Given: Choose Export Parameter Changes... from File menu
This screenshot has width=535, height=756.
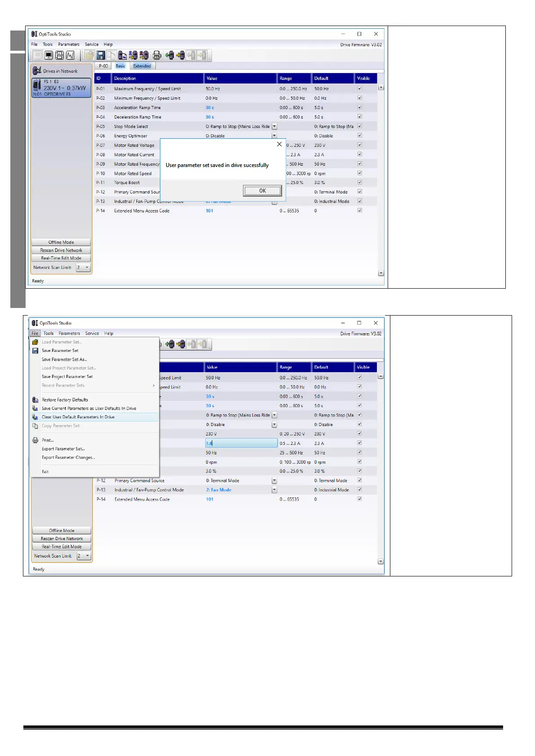Looking at the screenshot, I should coord(68,457).
